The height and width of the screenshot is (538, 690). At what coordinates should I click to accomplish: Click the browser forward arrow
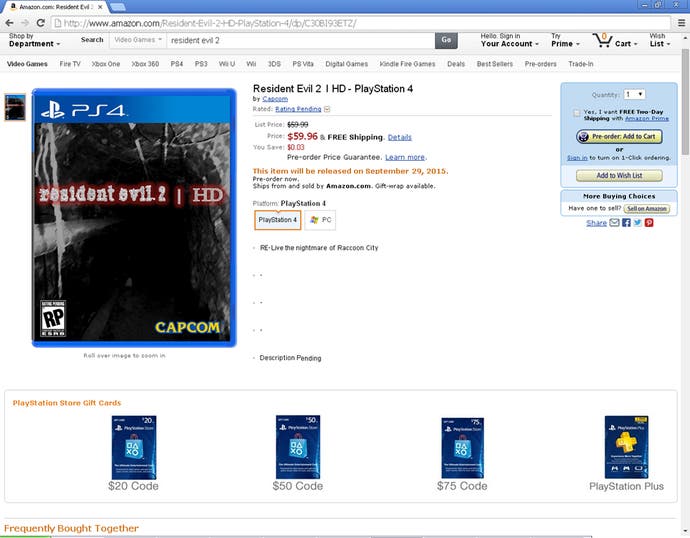25,23
